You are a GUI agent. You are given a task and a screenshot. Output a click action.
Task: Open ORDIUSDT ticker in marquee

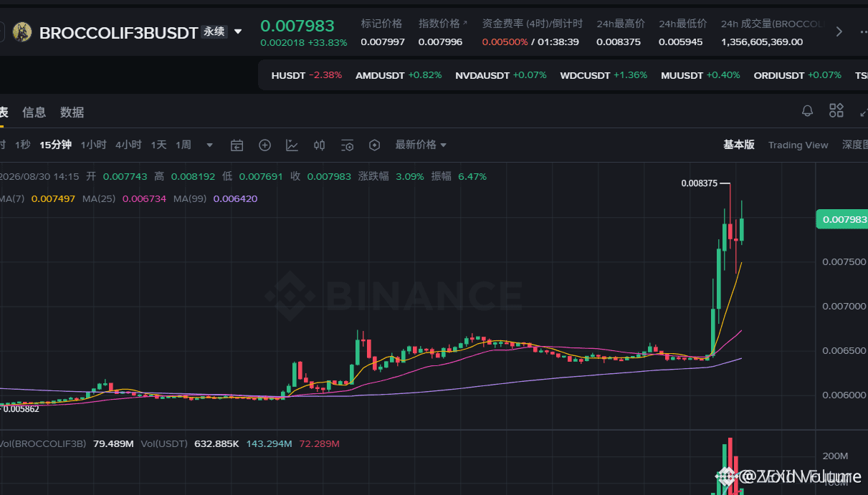[x=798, y=75]
